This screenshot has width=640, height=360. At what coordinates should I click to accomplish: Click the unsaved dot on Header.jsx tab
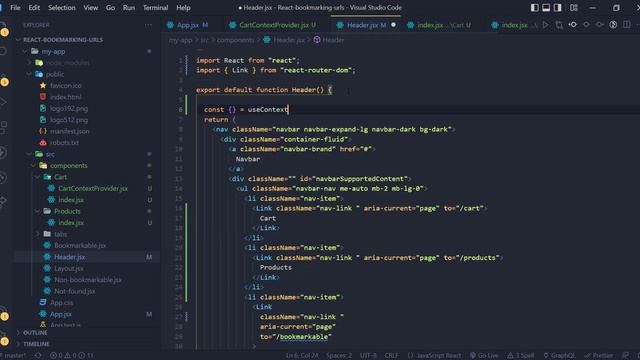(x=393, y=25)
